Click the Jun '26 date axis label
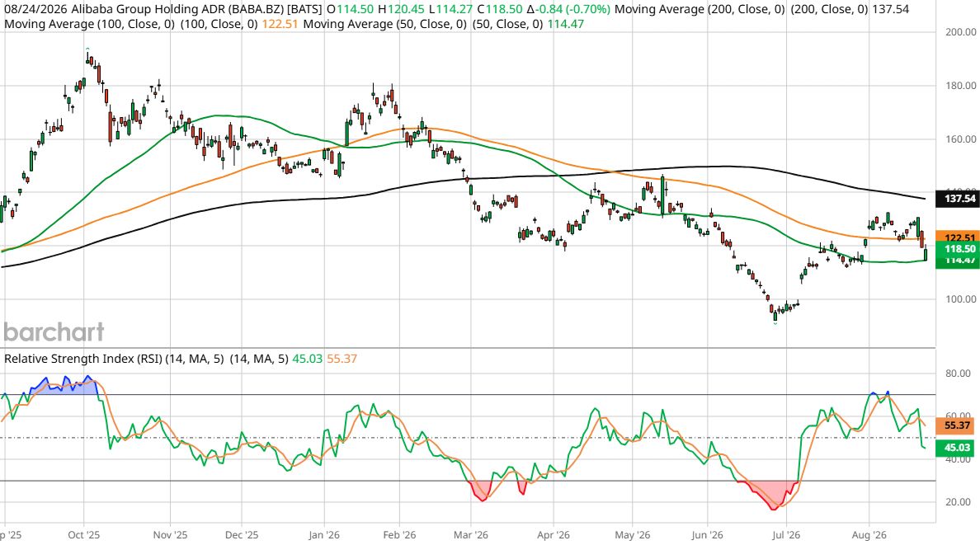This screenshot has width=980, height=545. (708, 535)
